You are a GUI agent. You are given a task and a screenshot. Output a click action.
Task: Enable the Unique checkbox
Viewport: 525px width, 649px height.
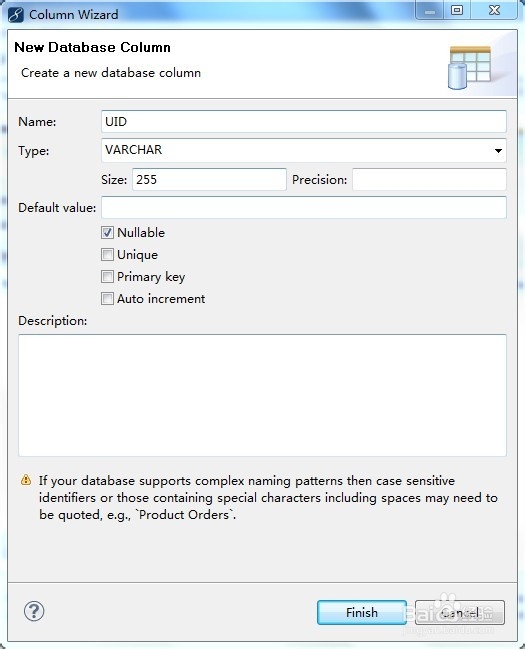point(107,255)
